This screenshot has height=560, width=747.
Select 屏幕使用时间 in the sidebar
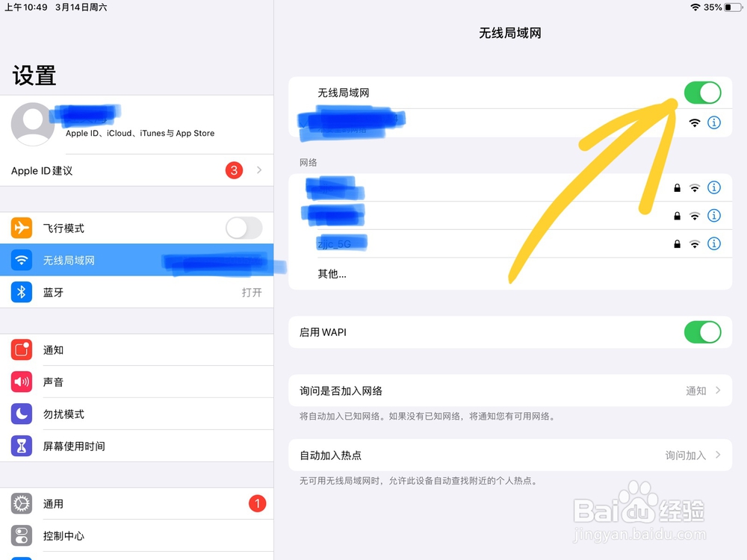137,446
